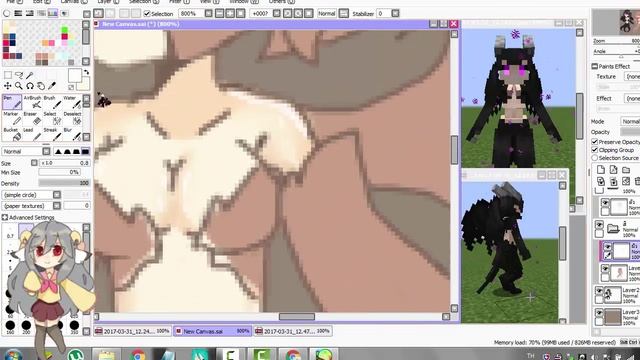640x360 pixels.
Task: Click undo in the top toolbar
Action: 98,13
